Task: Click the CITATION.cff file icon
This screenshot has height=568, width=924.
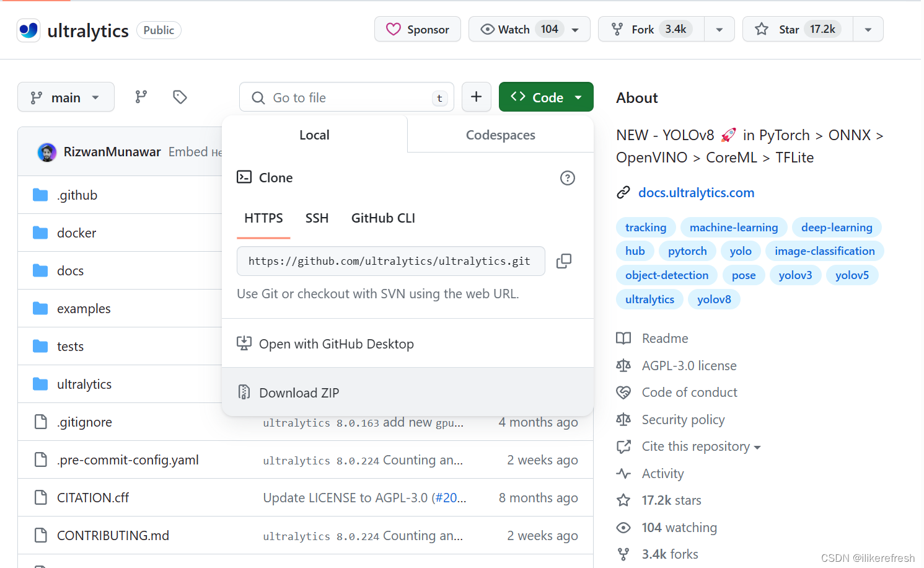Action: 41,497
